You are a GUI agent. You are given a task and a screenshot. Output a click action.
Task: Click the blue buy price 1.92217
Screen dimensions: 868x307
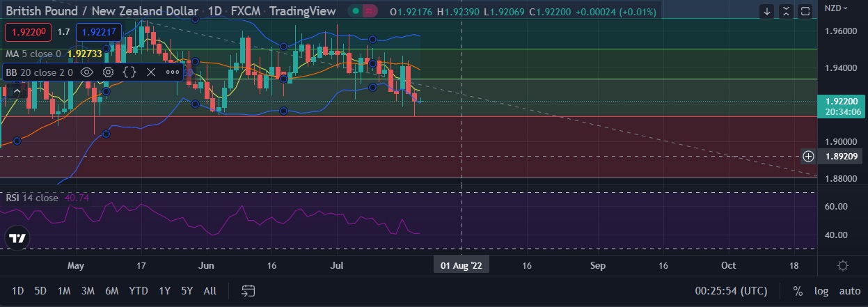point(100,32)
